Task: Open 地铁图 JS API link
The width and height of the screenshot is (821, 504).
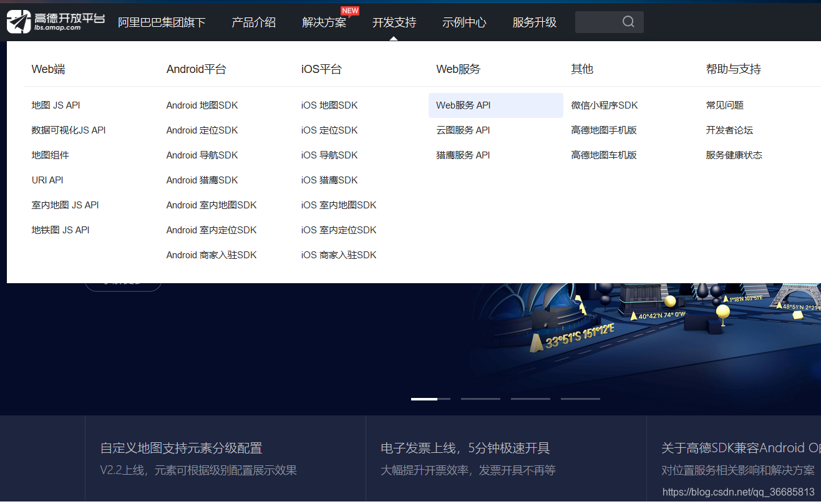Action: coord(61,230)
